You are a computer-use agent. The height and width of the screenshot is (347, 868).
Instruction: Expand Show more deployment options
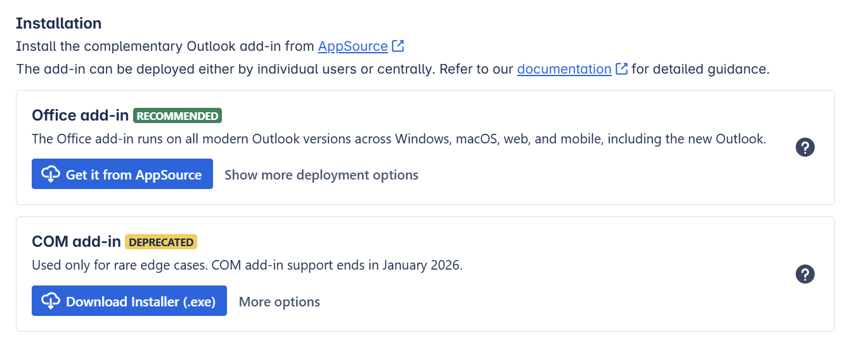click(321, 175)
